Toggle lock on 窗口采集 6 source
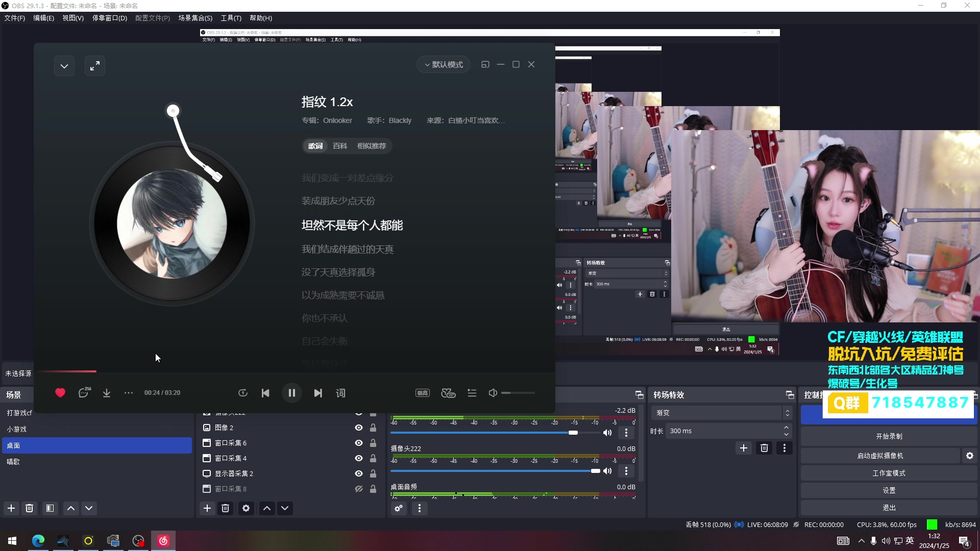Image resolution: width=980 pixels, height=551 pixels. coord(373,443)
